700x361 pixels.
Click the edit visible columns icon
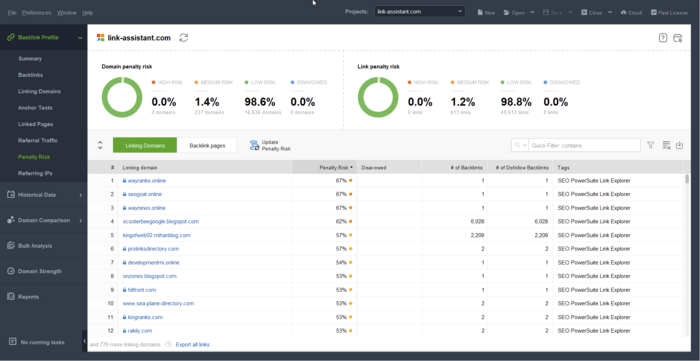(666, 145)
